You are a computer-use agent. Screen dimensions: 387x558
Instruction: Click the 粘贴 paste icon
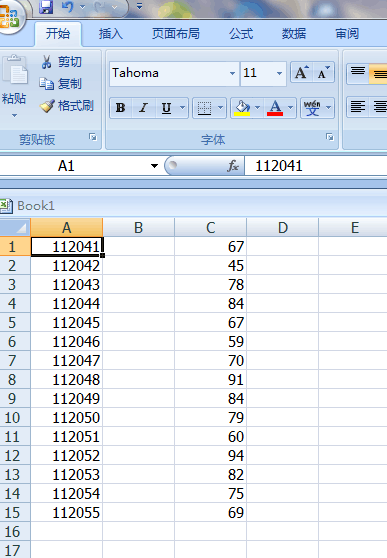tap(15, 70)
